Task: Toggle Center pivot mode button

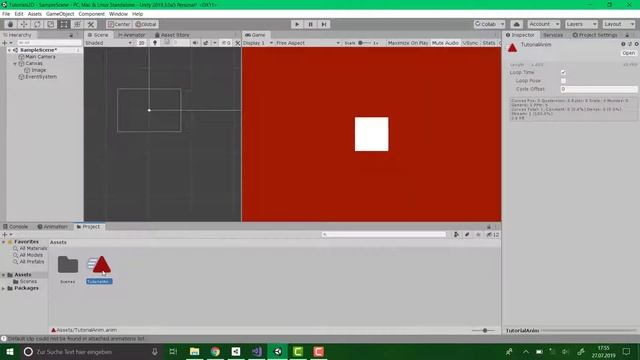Action: 119,24
